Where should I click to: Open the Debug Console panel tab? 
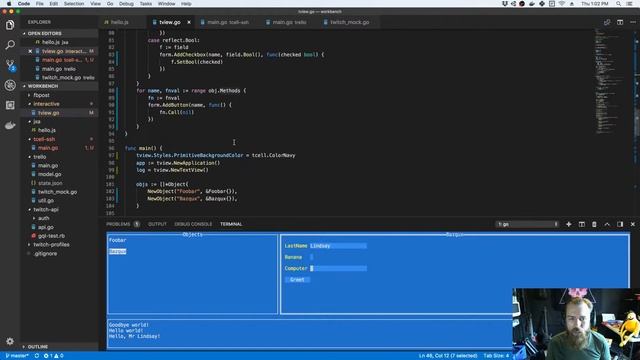point(193,224)
